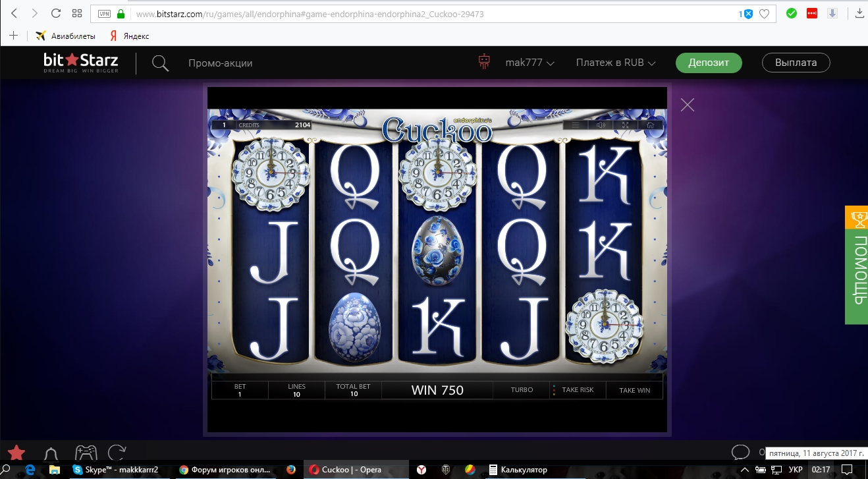Go forward in the Opera browser
Image resolution: width=868 pixels, height=479 pixels.
(35, 13)
